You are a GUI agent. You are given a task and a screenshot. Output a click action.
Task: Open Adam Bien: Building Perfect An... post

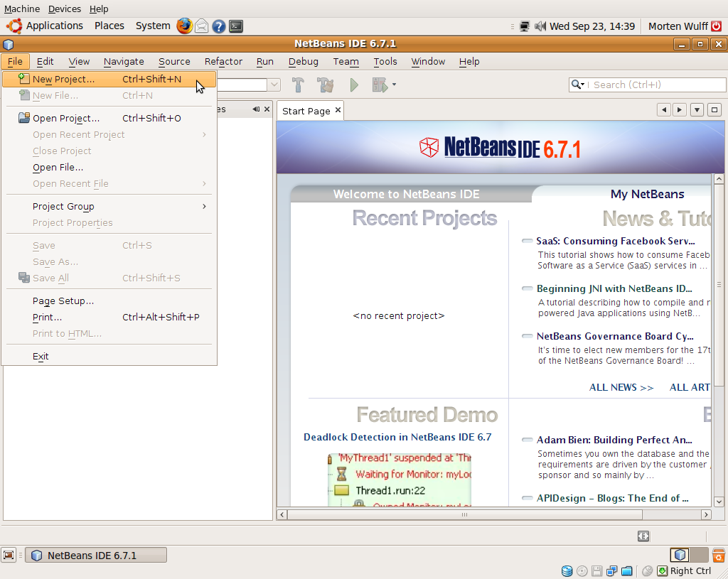614,440
